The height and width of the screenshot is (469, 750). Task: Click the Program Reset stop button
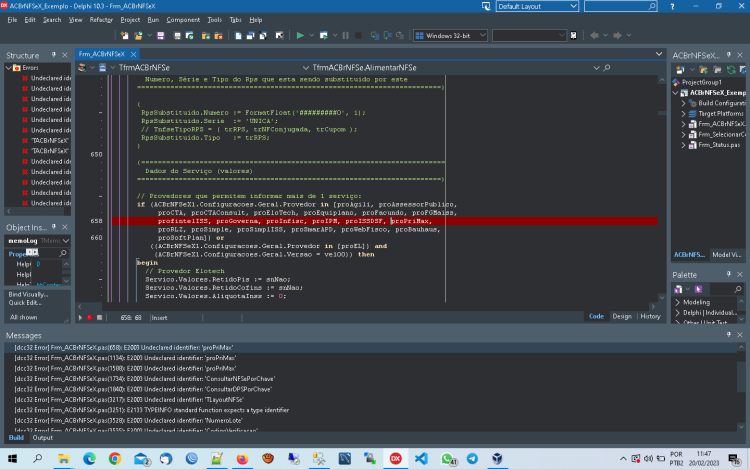(x=358, y=35)
